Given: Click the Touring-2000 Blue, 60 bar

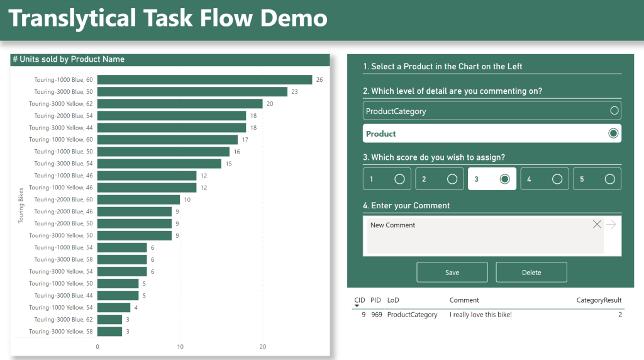Looking at the screenshot, I should click(138, 200).
